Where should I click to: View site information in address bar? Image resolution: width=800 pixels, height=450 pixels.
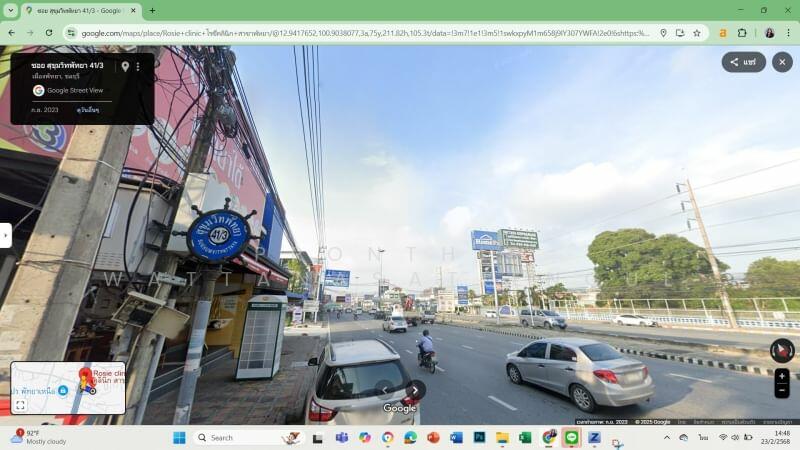pyautogui.click(x=71, y=33)
